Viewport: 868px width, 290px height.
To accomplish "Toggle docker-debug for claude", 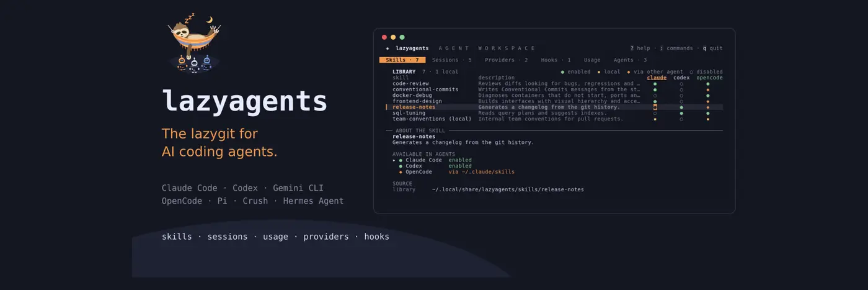I will pos(655,96).
